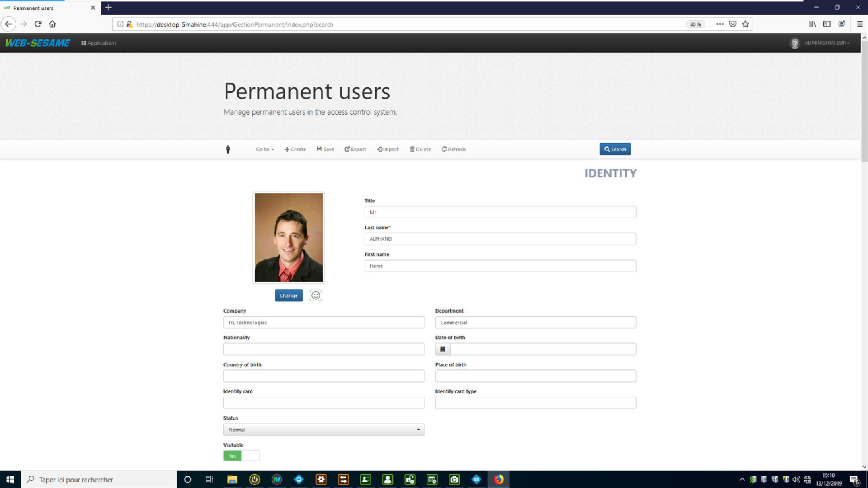This screenshot has width=868, height=488.
Task: Click Change to replace the photo
Action: pyautogui.click(x=288, y=296)
